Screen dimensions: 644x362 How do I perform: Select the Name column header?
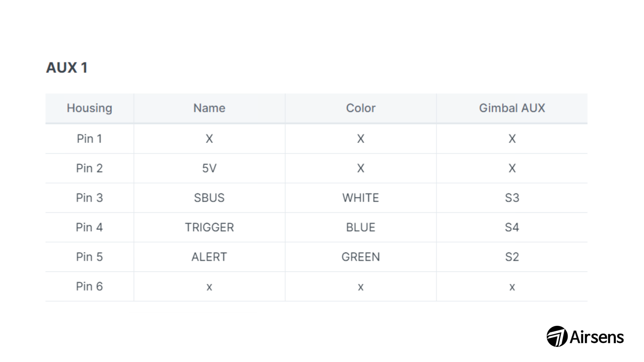pyautogui.click(x=209, y=108)
